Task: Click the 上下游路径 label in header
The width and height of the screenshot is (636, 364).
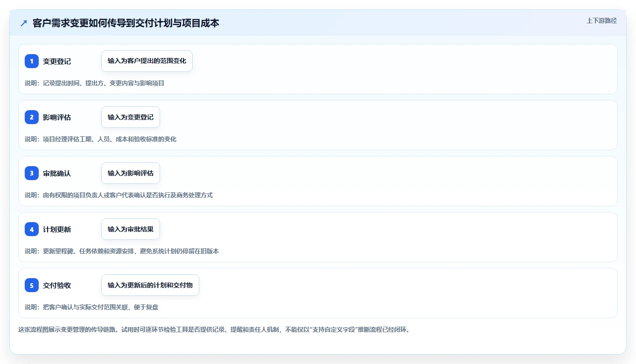Action: coord(601,21)
